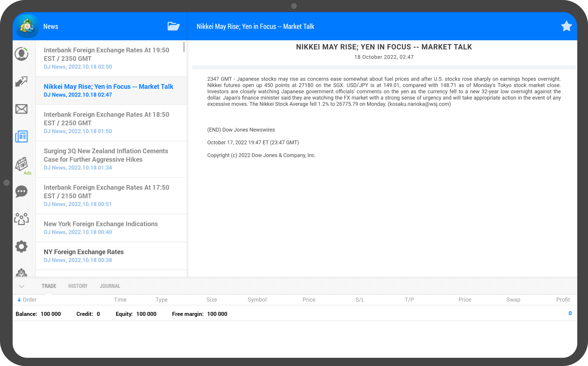The width and height of the screenshot is (588, 366).
Task: Collapse the bottom trade panel chevron
Action: 21,286
